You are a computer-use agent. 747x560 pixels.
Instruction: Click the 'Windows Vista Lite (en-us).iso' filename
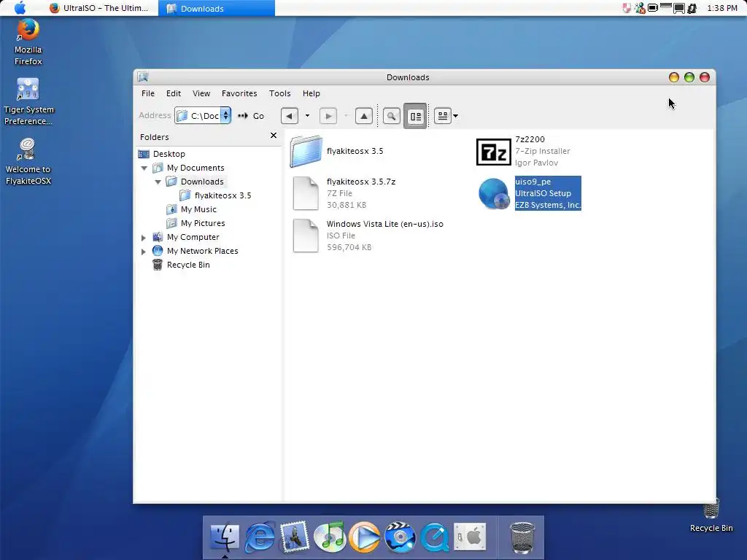pyautogui.click(x=385, y=224)
